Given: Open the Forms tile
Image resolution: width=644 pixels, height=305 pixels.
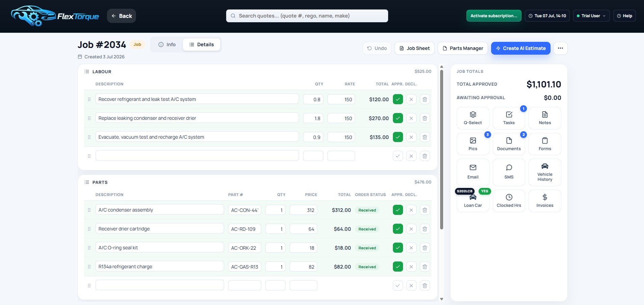Looking at the screenshot, I should click(545, 144).
